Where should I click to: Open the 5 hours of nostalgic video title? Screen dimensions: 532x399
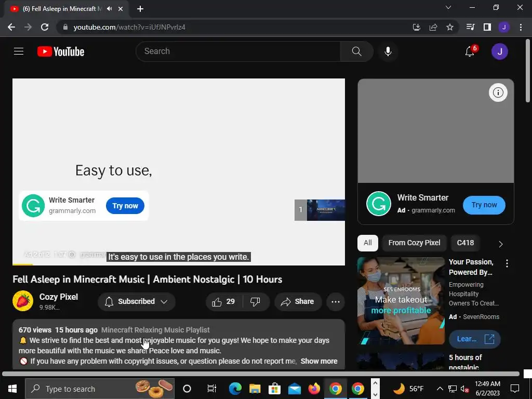coord(465,362)
